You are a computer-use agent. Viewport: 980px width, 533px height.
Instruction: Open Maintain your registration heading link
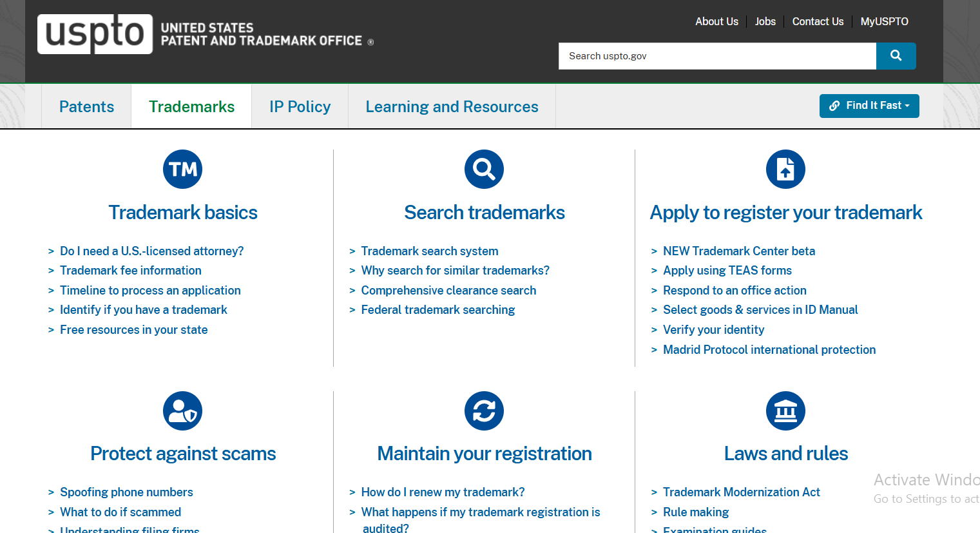tap(485, 454)
